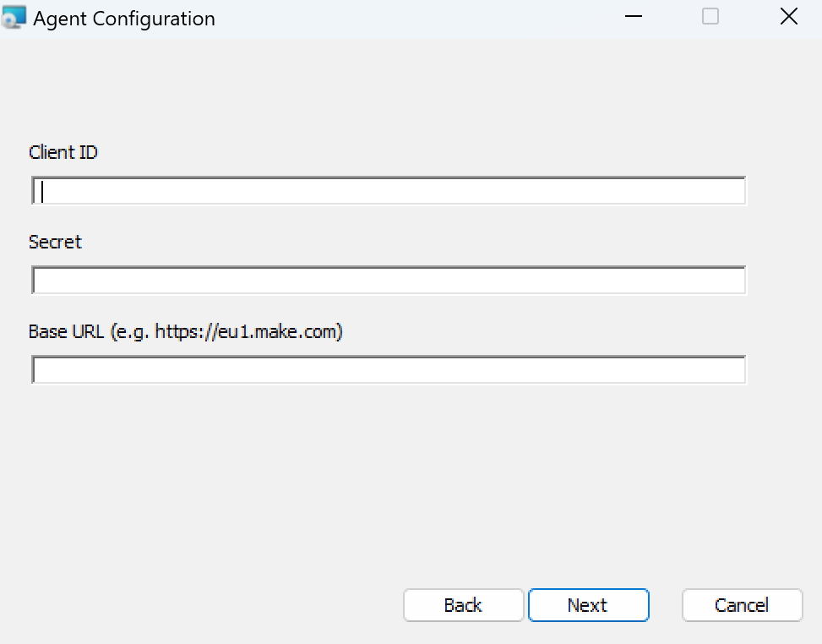The width and height of the screenshot is (822, 644).
Task: Focus the Client ID input field
Action: [389, 191]
